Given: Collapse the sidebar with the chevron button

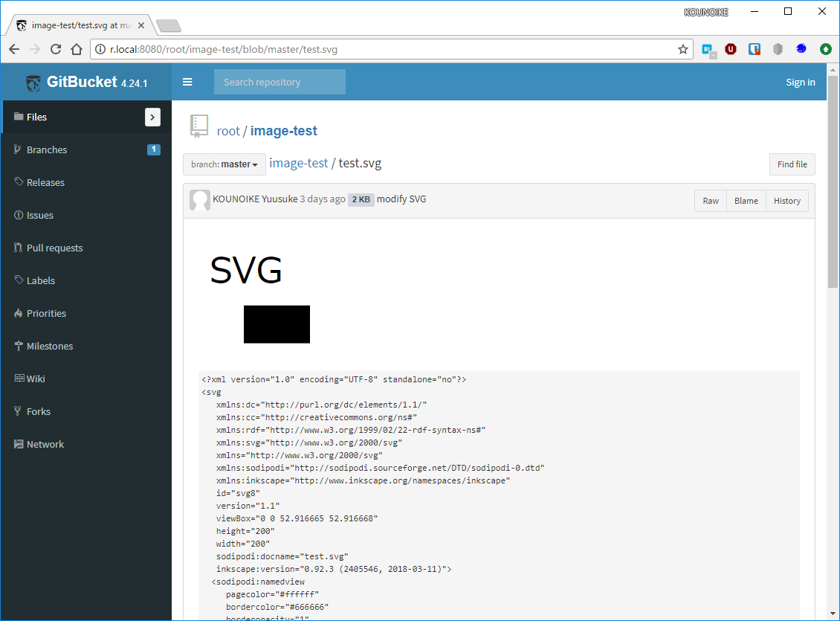Looking at the screenshot, I should [x=152, y=117].
